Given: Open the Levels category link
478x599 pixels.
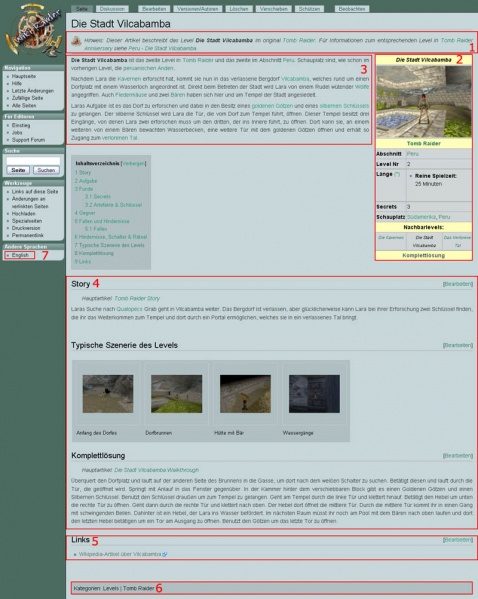Looking at the screenshot, I should (111, 588).
